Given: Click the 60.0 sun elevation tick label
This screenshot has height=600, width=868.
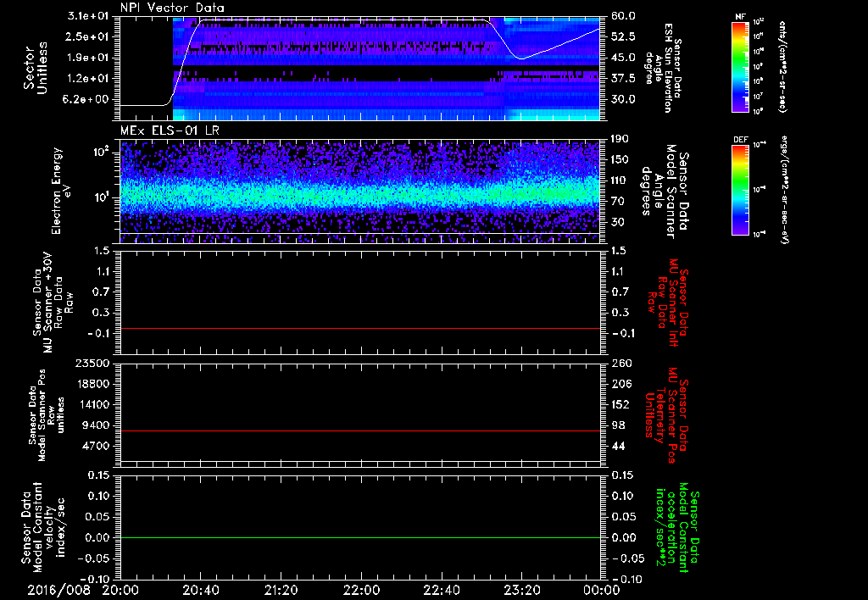Looking at the screenshot, I should tap(623, 16).
